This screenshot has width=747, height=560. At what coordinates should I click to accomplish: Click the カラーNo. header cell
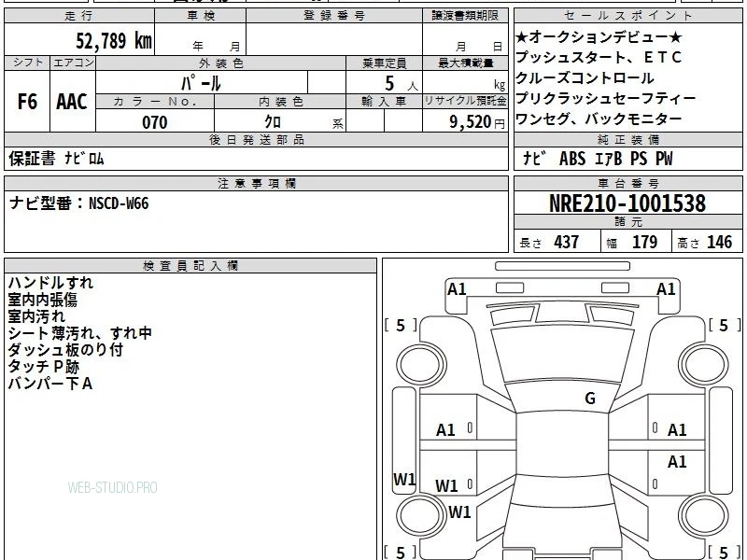click(x=155, y=102)
